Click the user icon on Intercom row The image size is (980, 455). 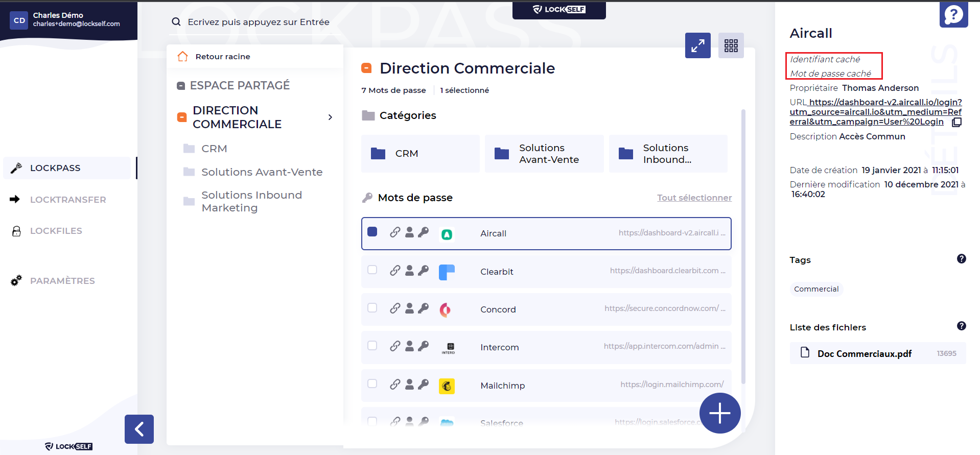(x=409, y=346)
